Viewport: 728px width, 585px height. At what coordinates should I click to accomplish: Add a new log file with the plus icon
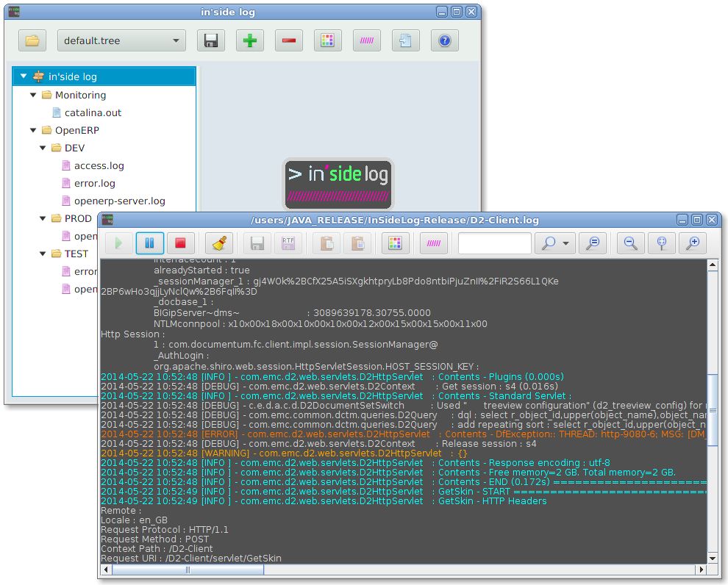(x=249, y=40)
